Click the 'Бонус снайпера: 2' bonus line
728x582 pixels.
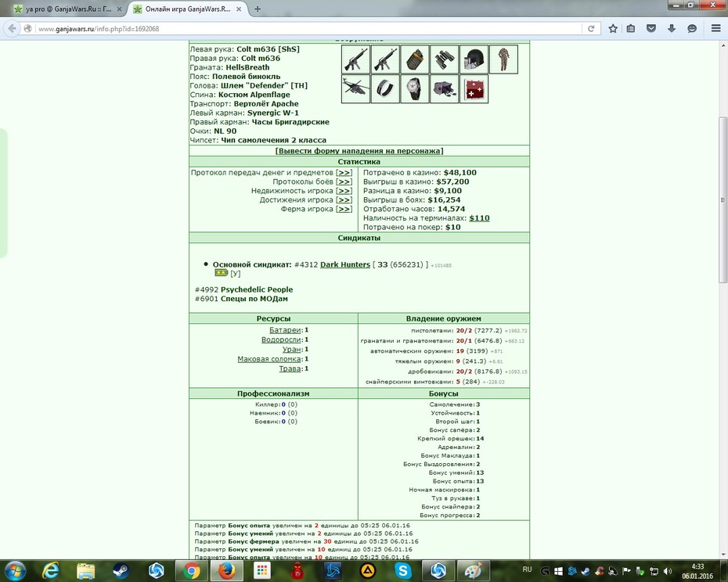pyautogui.click(x=450, y=507)
